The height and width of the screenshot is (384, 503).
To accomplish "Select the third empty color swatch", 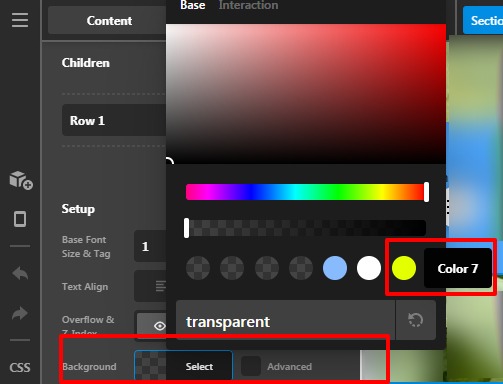I will [267, 268].
